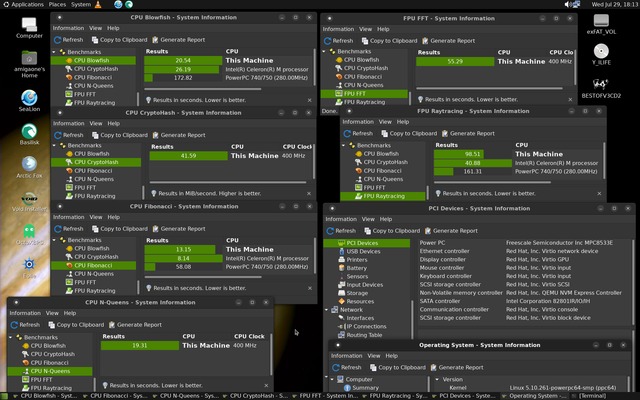Select Resources in PCI Devices window
This screenshot has height=400, width=640.
[360, 302]
